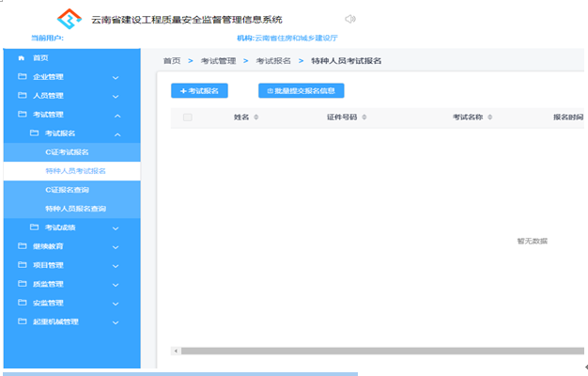Tick the select-all checkbox in table header

[x=188, y=117]
